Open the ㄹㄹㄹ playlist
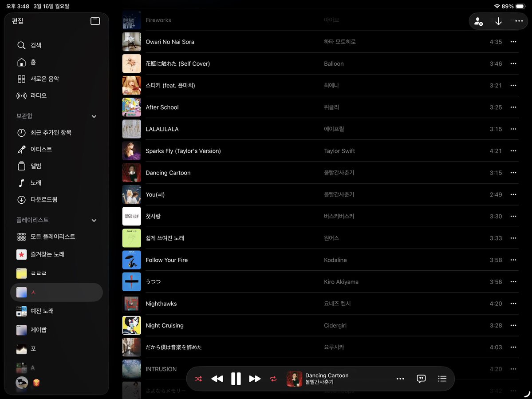Image resolution: width=532 pixels, height=399 pixels. 56,273
